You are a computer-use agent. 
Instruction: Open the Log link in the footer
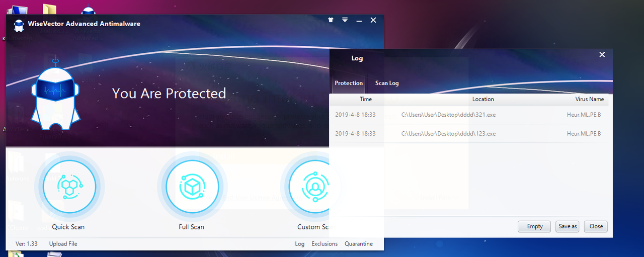point(300,244)
